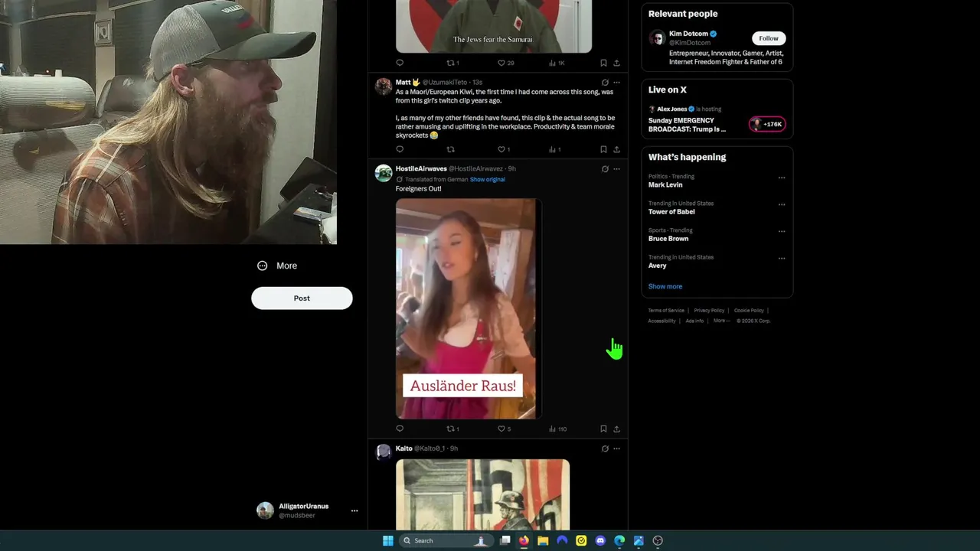Share the HostileAirwaves post
The height and width of the screenshot is (551, 980).
pos(616,429)
